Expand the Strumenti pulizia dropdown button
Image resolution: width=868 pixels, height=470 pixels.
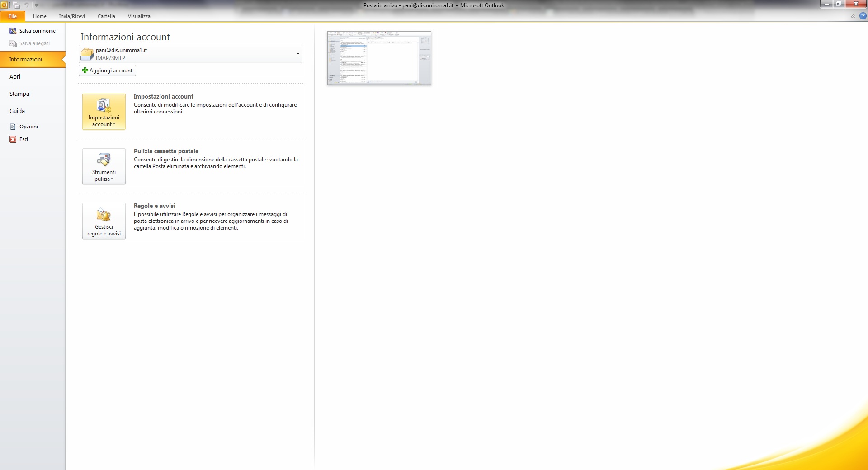(x=104, y=166)
